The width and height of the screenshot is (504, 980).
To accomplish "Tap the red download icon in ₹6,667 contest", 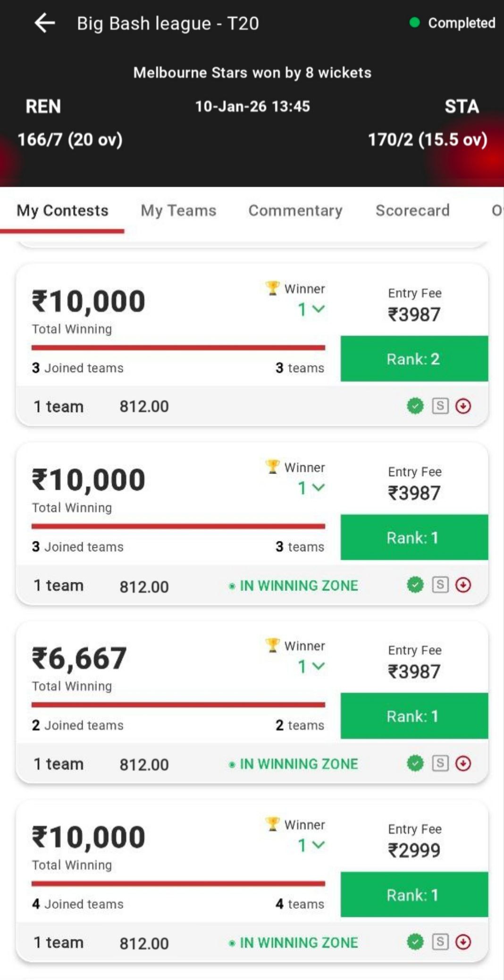I will [x=463, y=763].
